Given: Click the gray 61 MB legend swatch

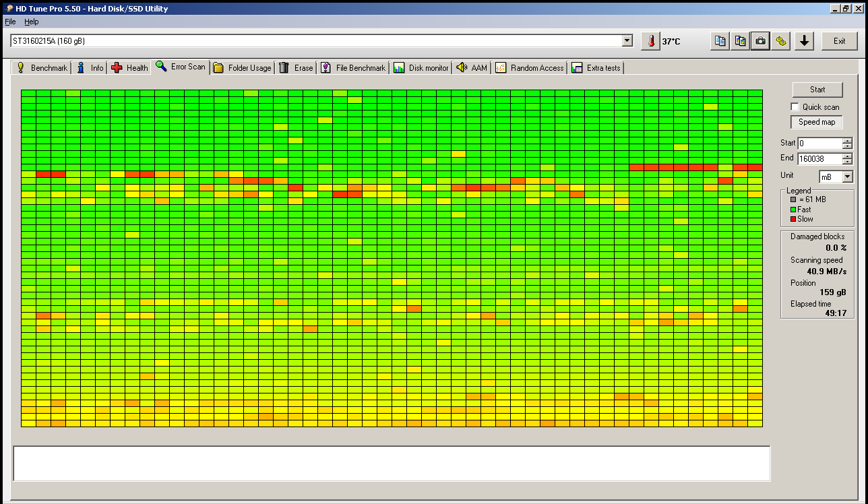Looking at the screenshot, I should pyautogui.click(x=793, y=199).
